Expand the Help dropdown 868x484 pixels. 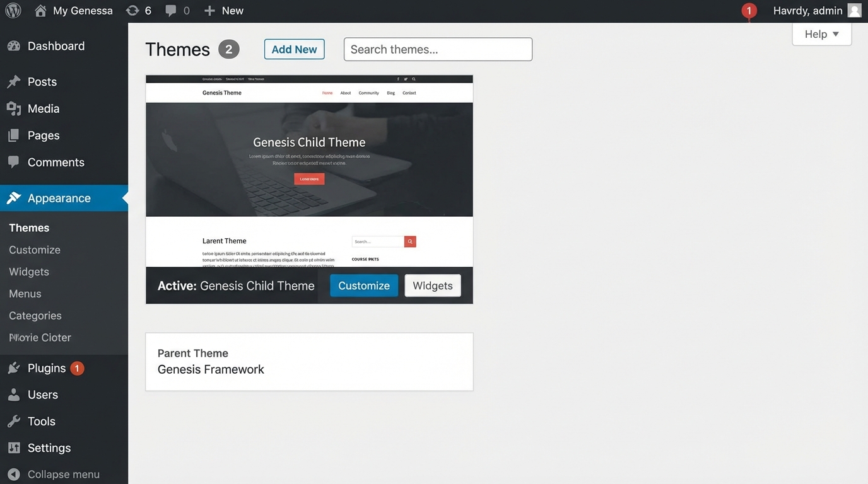click(x=821, y=34)
